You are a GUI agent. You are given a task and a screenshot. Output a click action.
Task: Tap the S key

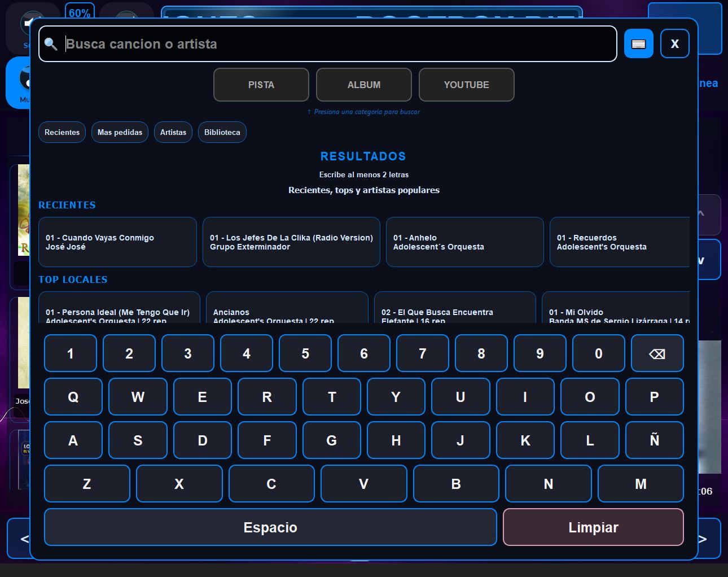pyautogui.click(x=138, y=440)
